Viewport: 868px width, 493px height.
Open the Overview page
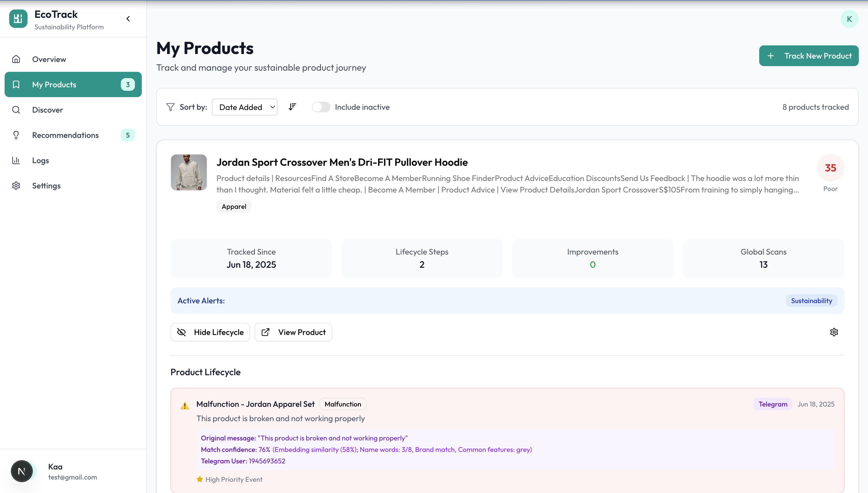(x=49, y=59)
